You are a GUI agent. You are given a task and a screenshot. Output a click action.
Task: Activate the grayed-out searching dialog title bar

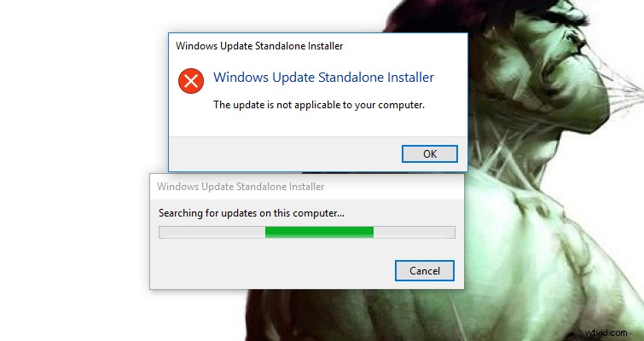pos(241,187)
